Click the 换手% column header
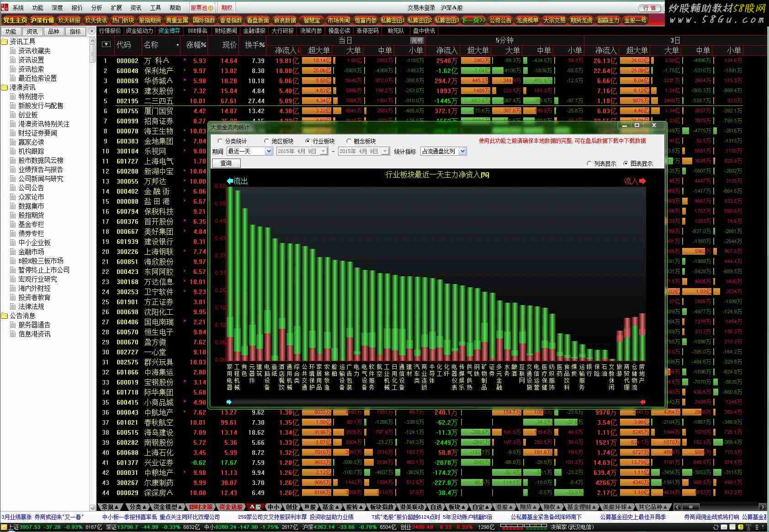The height and width of the screenshot is (532, 769). pos(255,45)
